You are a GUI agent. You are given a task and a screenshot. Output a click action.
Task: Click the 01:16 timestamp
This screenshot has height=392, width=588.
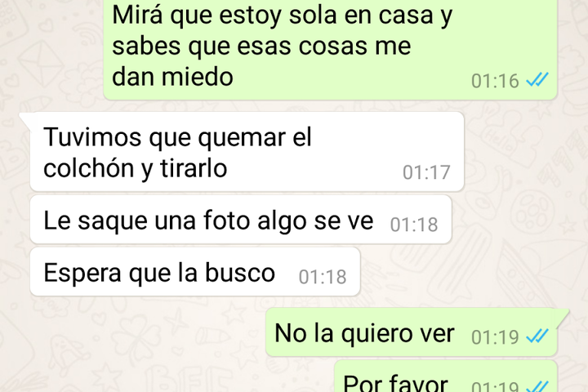(x=495, y=81)
